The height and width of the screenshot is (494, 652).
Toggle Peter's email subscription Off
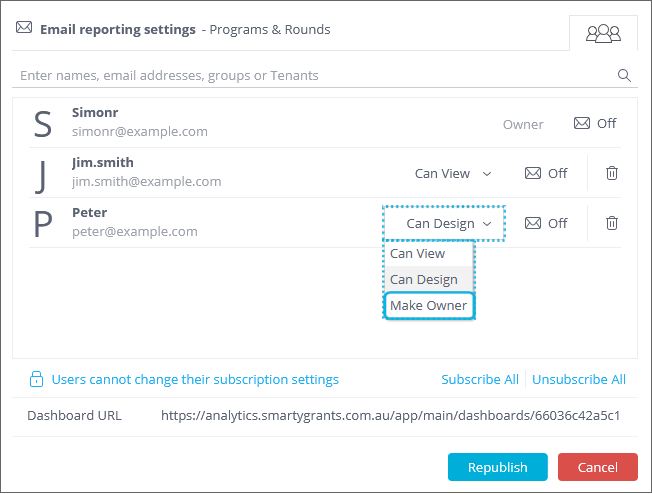point(546,223)
